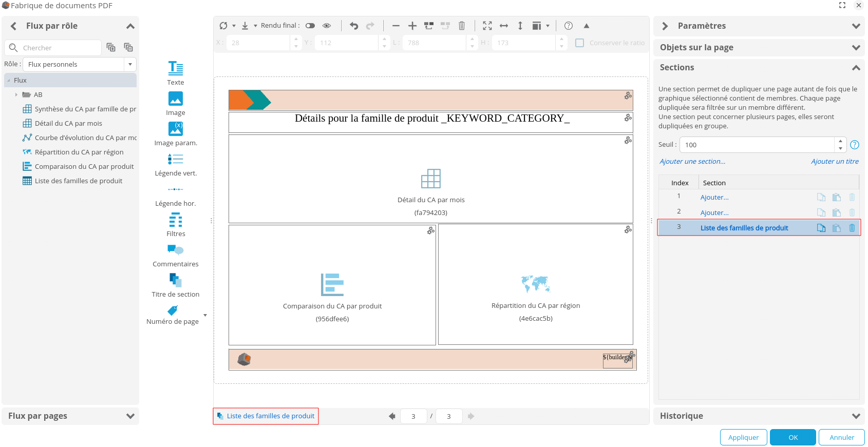Open the help question mark in toolbar
The height and width of the screenshot is (447, 868).
coord(569,26)
